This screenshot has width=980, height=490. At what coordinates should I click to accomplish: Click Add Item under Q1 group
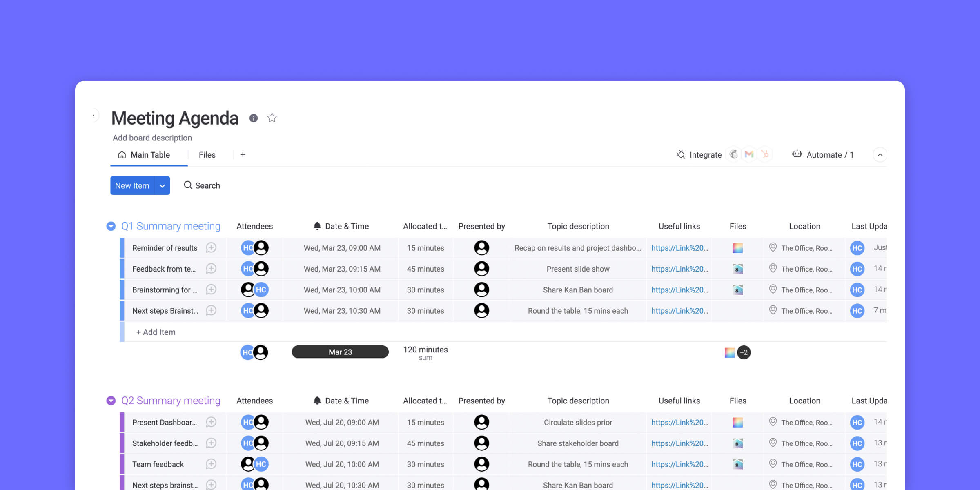(156, 332)
